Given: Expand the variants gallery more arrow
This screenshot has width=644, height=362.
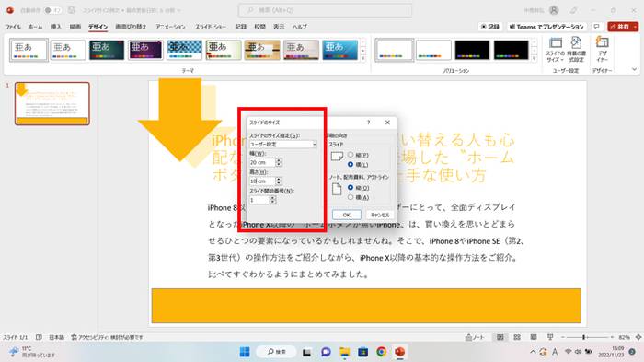Looking at the screenshot, I should coord(534,58).
